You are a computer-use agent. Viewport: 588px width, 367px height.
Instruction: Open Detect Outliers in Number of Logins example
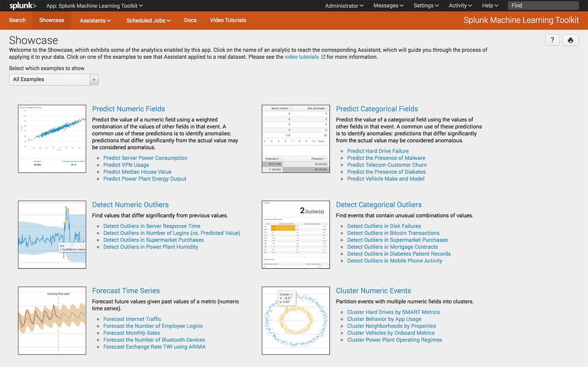coord(172,233)
